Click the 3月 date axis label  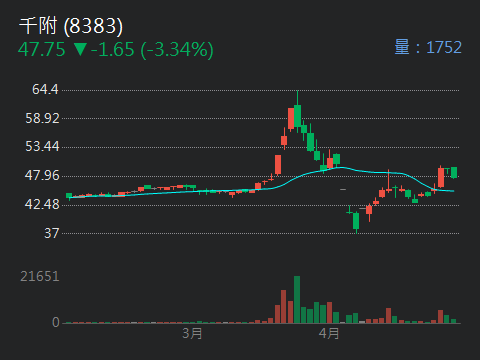click(192, 333)
